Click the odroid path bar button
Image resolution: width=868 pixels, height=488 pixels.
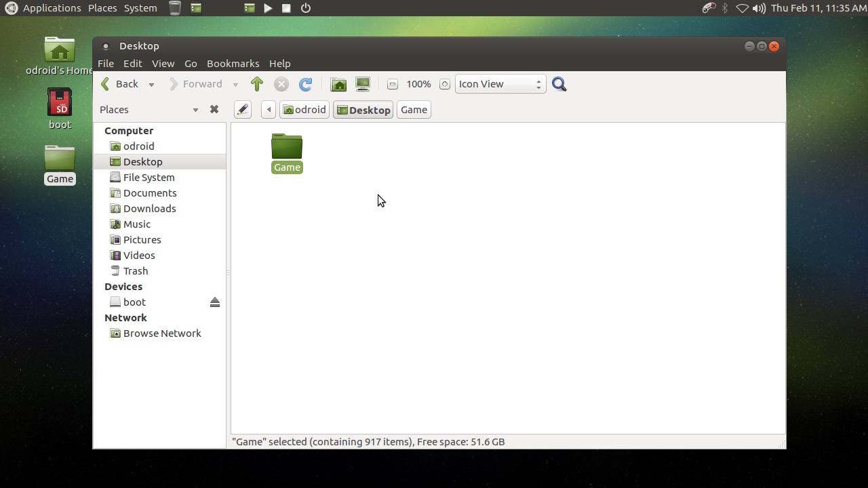[304, 110]
